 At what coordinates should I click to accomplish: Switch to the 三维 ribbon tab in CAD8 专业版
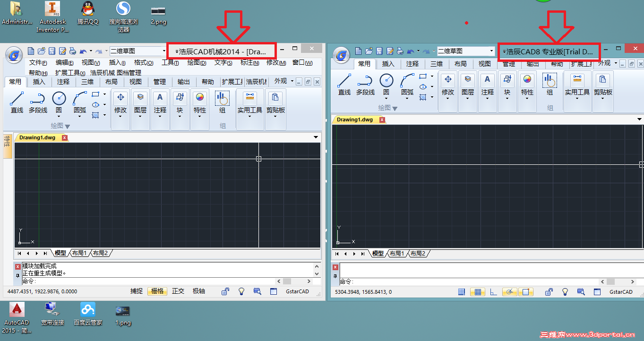436,64
